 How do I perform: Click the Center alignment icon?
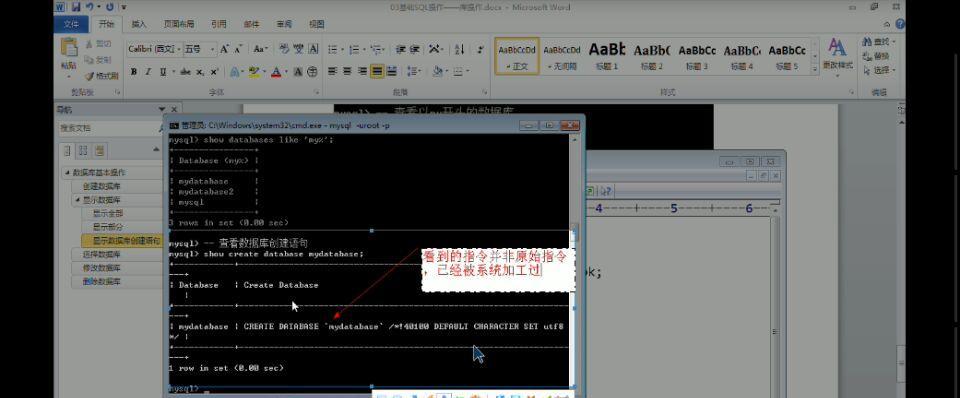(347, 71)
